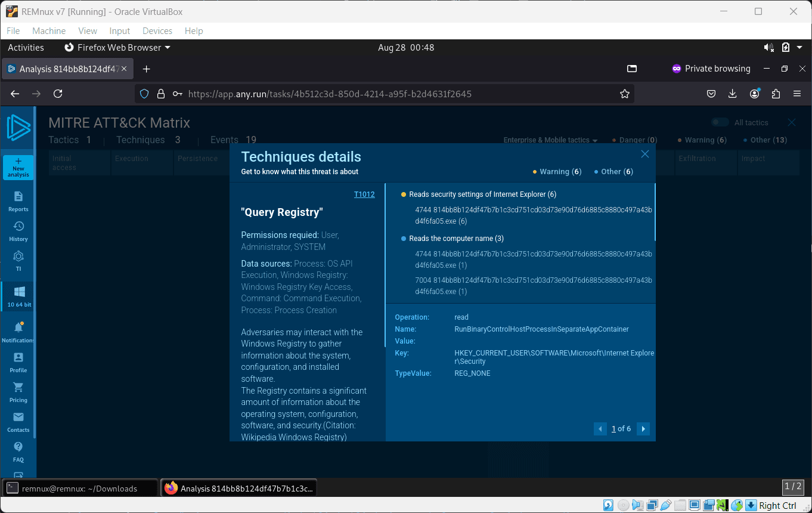Open the Pricing cart icon
This screenshot has width=812, height=513.
coord(18,392)
